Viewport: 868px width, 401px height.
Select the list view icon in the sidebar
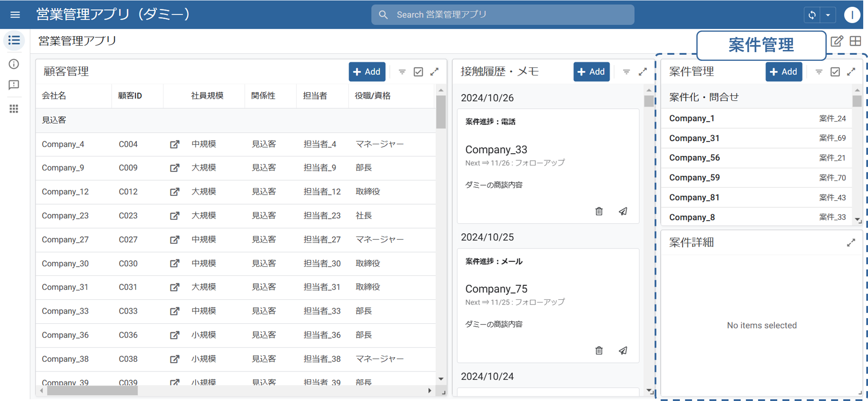14,40
